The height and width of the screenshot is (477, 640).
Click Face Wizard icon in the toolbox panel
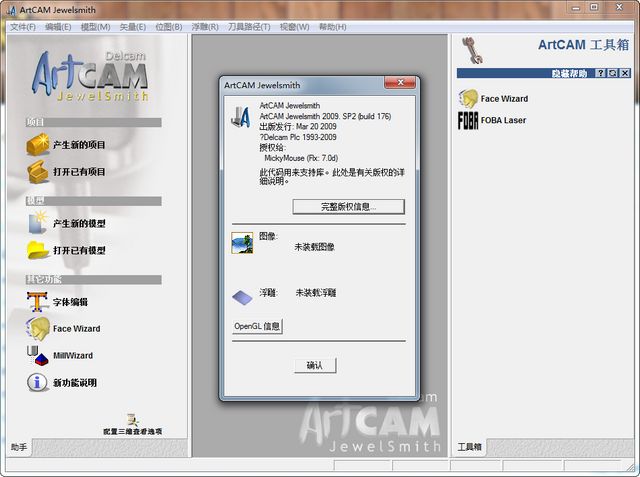[468, 98]
